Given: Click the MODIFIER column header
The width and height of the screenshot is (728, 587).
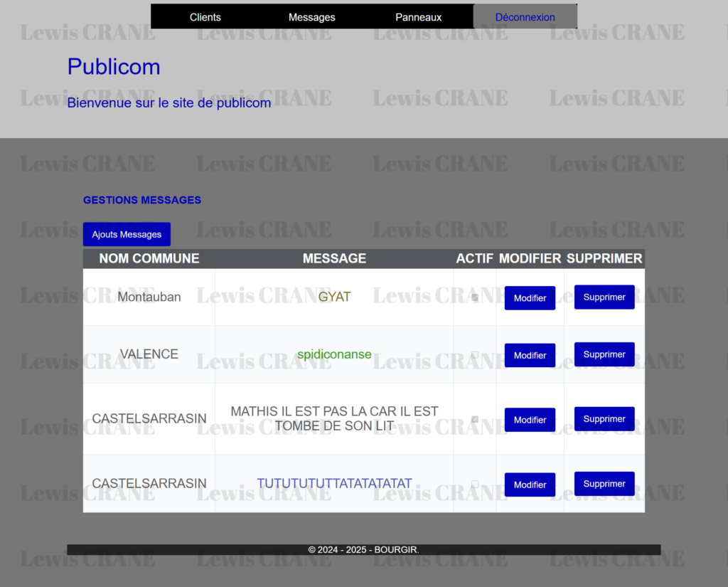Looking at the screenshot, I should tap(530, 258).
